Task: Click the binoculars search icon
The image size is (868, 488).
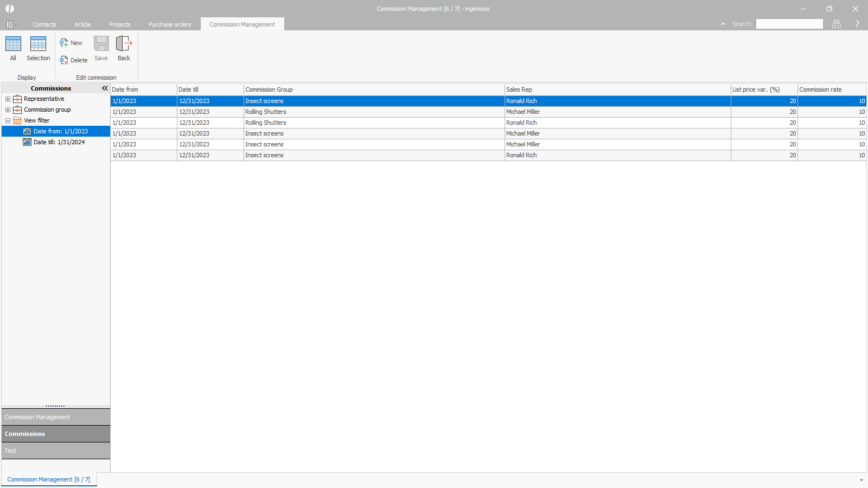Action: [837, 24]
